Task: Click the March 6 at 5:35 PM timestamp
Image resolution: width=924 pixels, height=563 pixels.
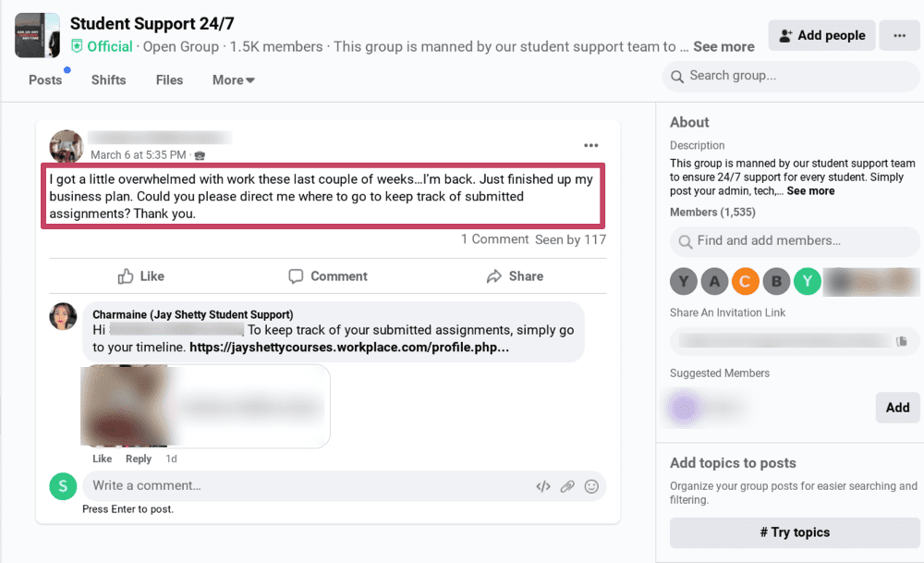Action: tap(139, 155)
